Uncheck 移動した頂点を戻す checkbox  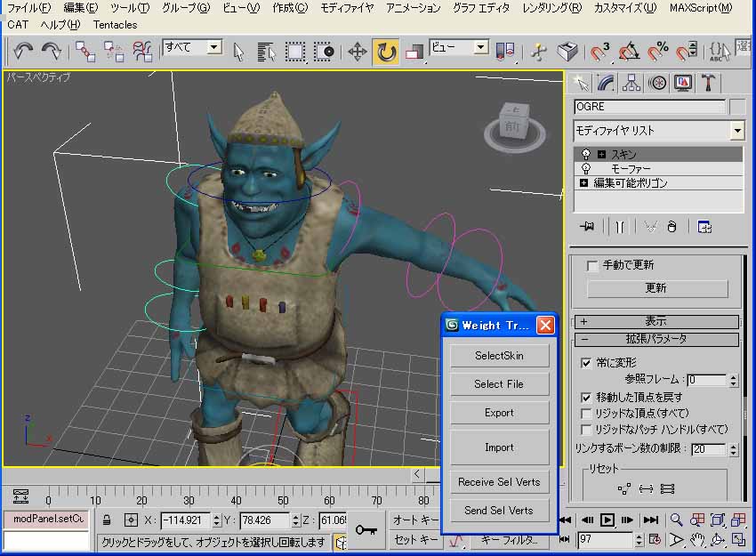click(x=586, y=398)
